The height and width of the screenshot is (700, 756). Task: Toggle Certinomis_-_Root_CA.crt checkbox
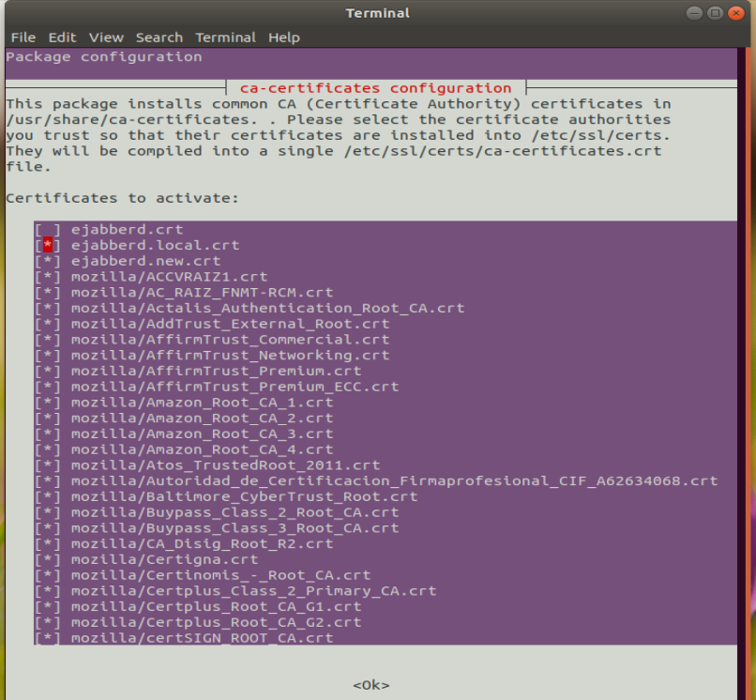pyautogui.click(x=48, y=575)
